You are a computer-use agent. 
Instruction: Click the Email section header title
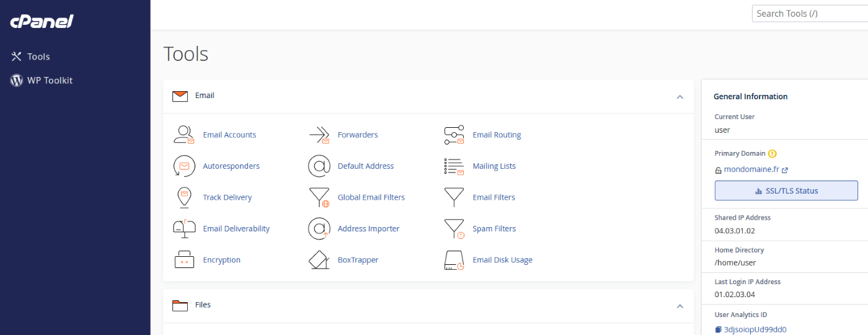point(205,96)
